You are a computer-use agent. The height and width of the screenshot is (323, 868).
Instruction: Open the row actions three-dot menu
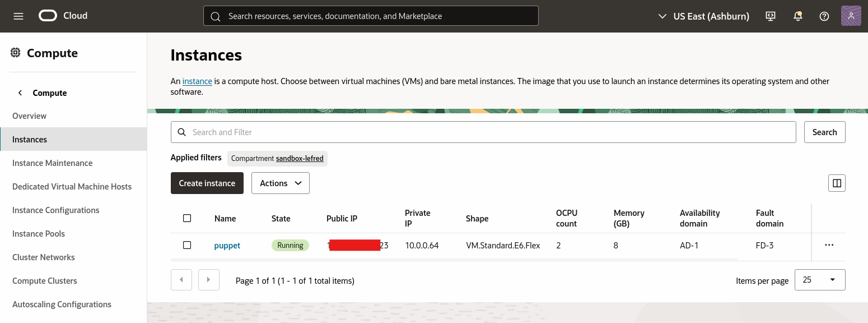[x=829, y=245]
